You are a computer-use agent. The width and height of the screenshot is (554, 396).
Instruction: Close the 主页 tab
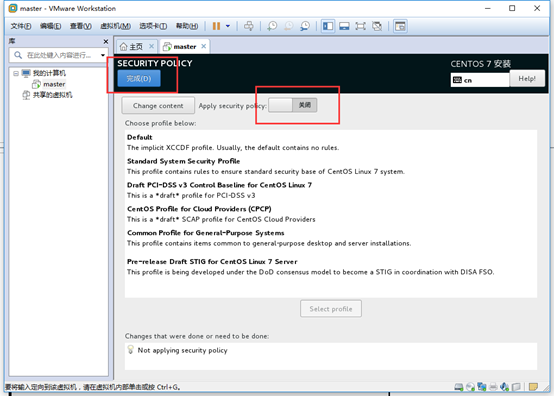click(151, 46)
